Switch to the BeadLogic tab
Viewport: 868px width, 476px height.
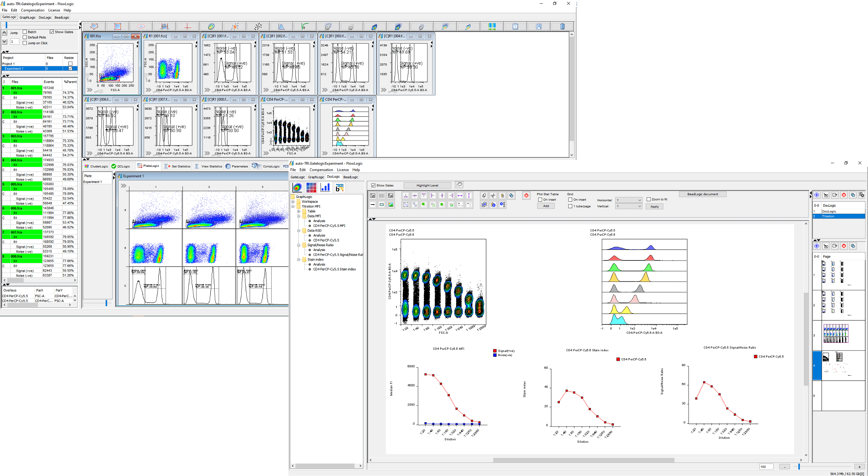tap(350, 177)
